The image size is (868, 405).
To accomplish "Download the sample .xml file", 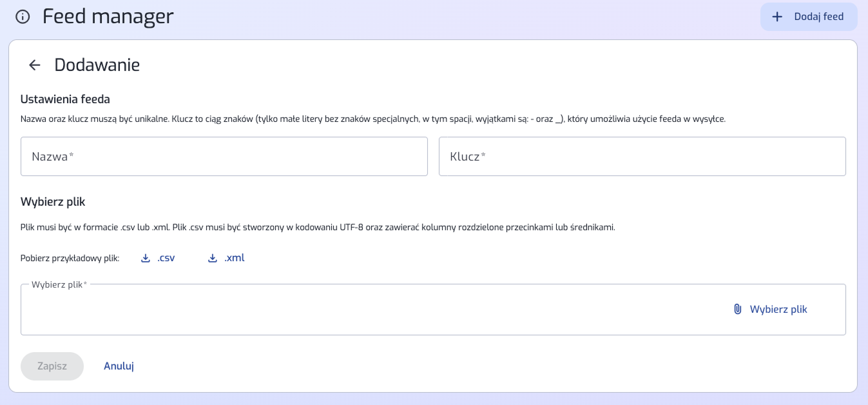I will click(x=234, y=259).
